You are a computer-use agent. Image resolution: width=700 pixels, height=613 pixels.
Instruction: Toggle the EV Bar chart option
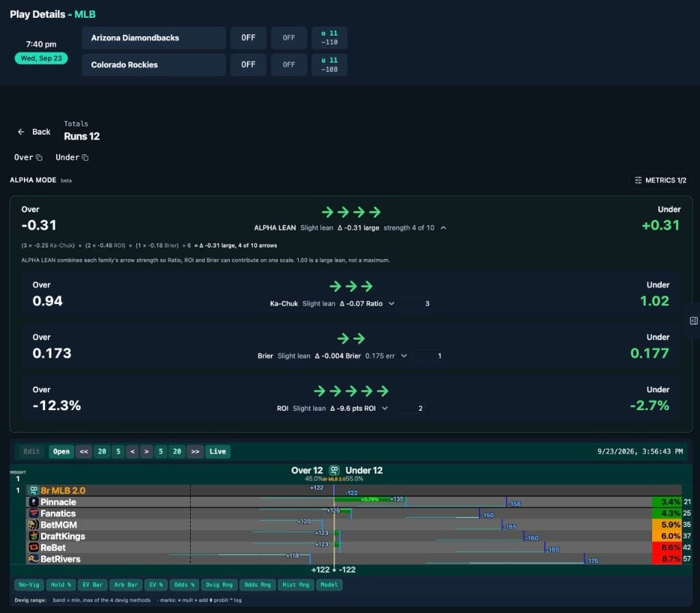pos(92,585)
